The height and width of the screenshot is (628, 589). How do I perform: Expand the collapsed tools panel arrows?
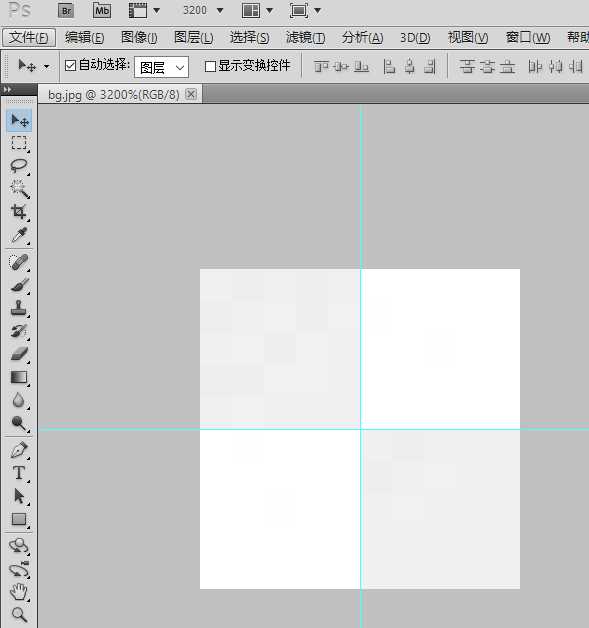click(7, 89)
